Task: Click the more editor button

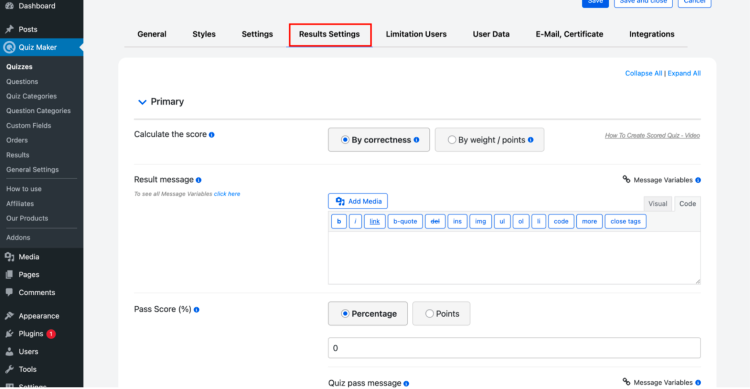Action: point(589,221)
